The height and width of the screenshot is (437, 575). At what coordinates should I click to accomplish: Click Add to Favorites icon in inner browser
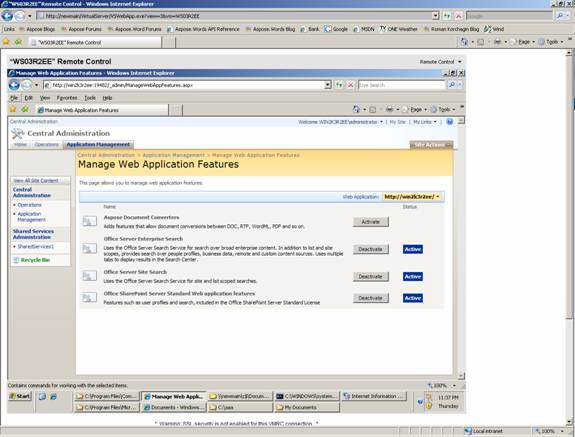pos(25,109)
